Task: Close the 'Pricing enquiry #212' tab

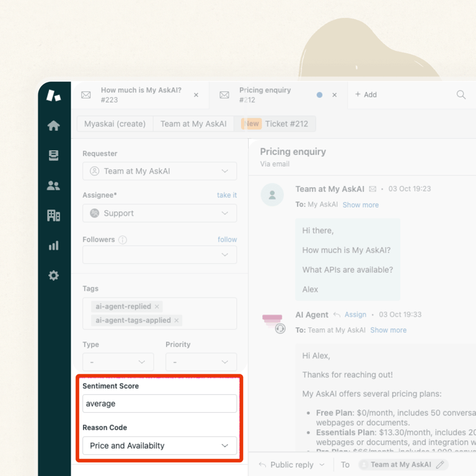Action: click(335, 95)
